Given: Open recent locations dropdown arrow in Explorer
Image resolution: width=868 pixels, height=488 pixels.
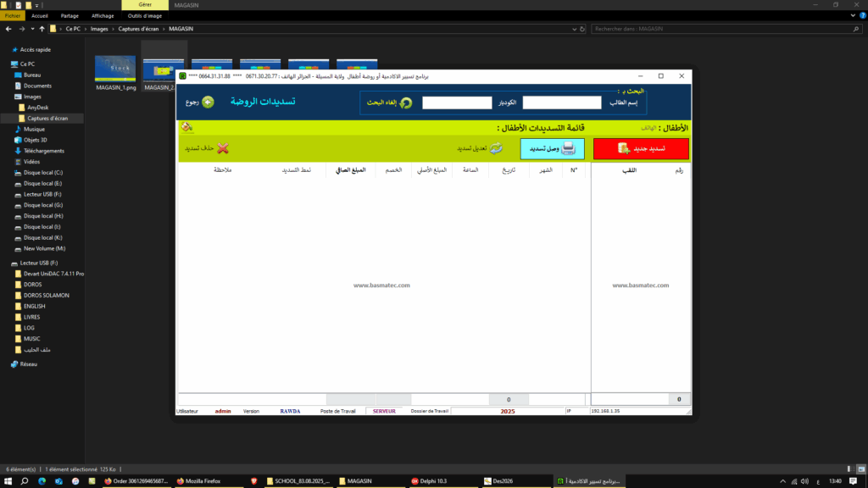Looking at the screenshot, I should tap(32, 29).
